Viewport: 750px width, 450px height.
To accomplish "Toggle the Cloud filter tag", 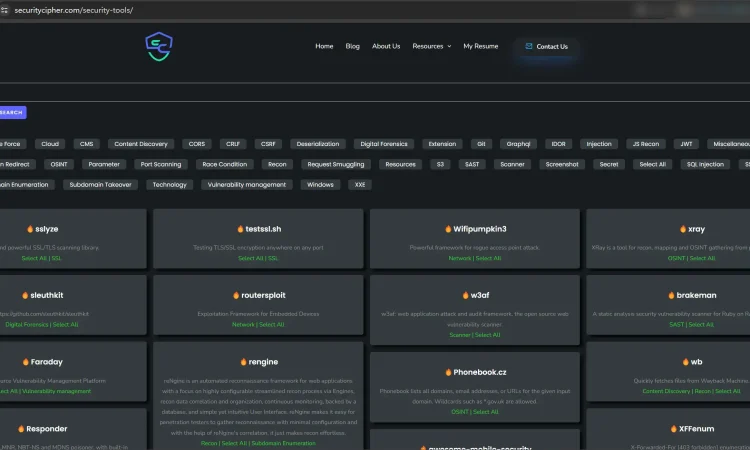I will click(x=50, y=144).
